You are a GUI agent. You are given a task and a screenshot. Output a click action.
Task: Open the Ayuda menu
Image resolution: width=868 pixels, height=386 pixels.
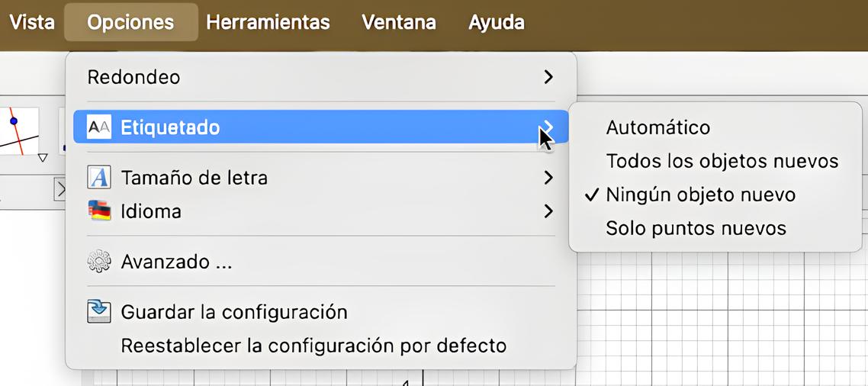497,22
